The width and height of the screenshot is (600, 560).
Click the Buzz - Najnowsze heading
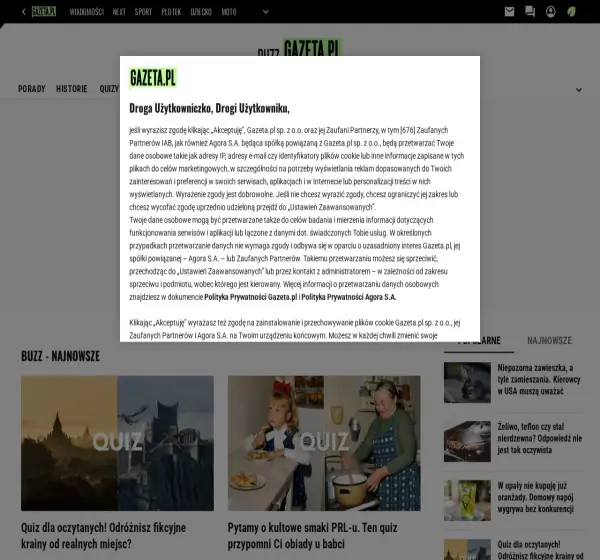tap(60, 356)
